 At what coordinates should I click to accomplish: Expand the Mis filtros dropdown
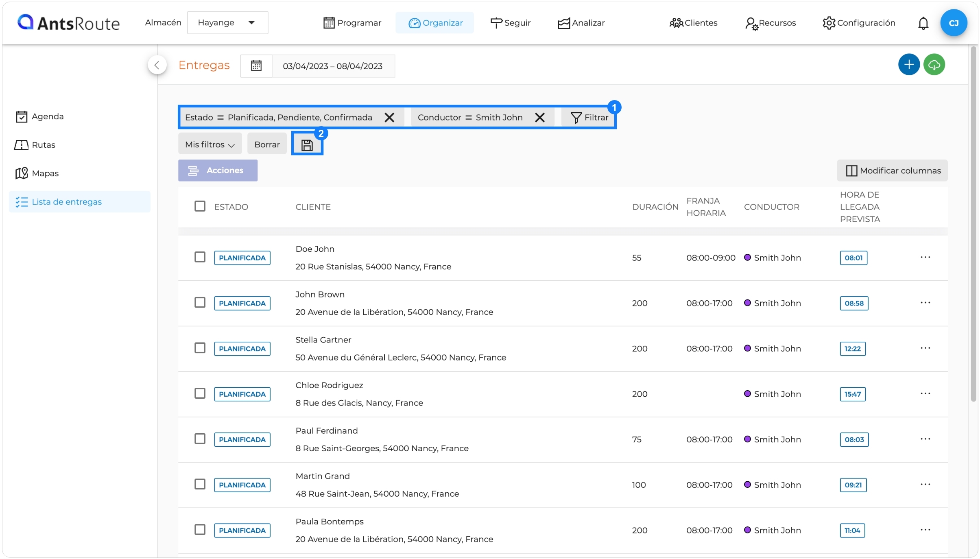click(x=210, y=144)
